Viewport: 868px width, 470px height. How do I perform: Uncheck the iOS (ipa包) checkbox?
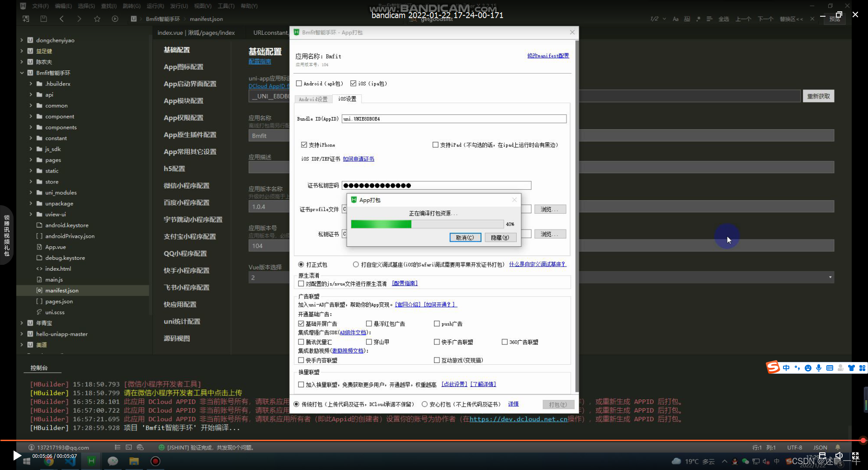point(354,84)
